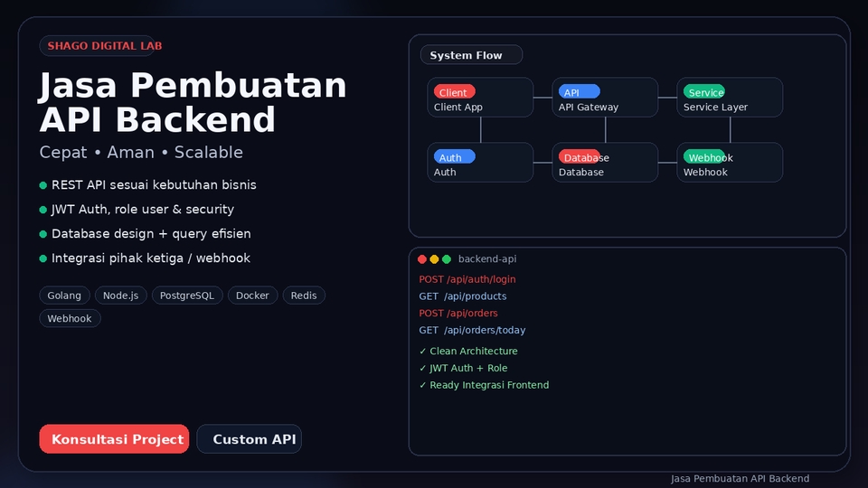
Task: Click the Redis tech chip
Action: tap(304, 296)
